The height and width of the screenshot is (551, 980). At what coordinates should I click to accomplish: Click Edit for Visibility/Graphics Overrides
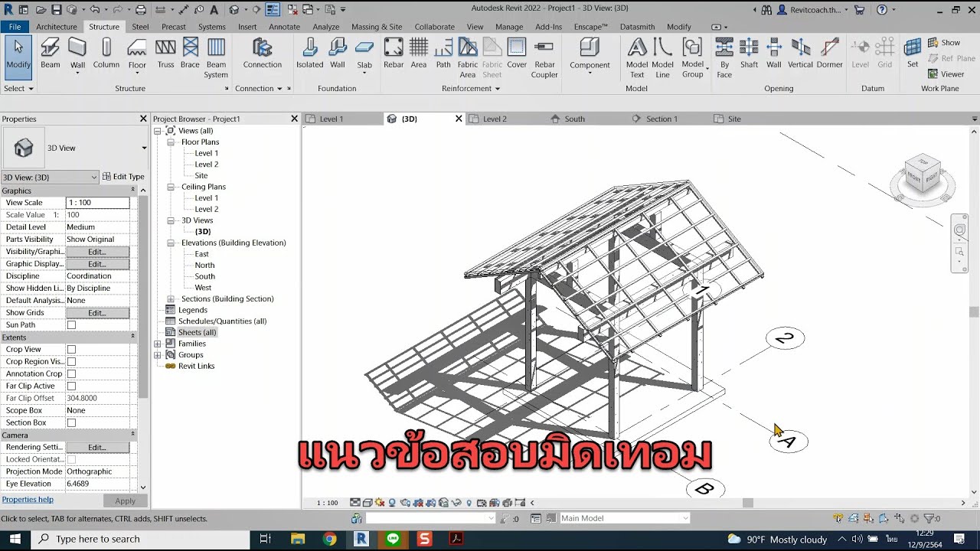click(x=97, y=252)
